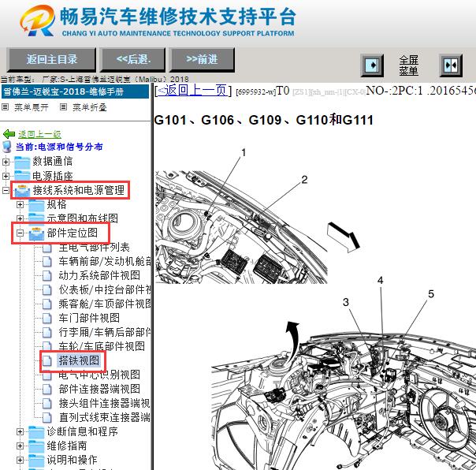Screen dimensions: 476x470
Task: Collapse the 接线系统和电源管理 node
Action: pyautogui.click(x=6, y=191)
